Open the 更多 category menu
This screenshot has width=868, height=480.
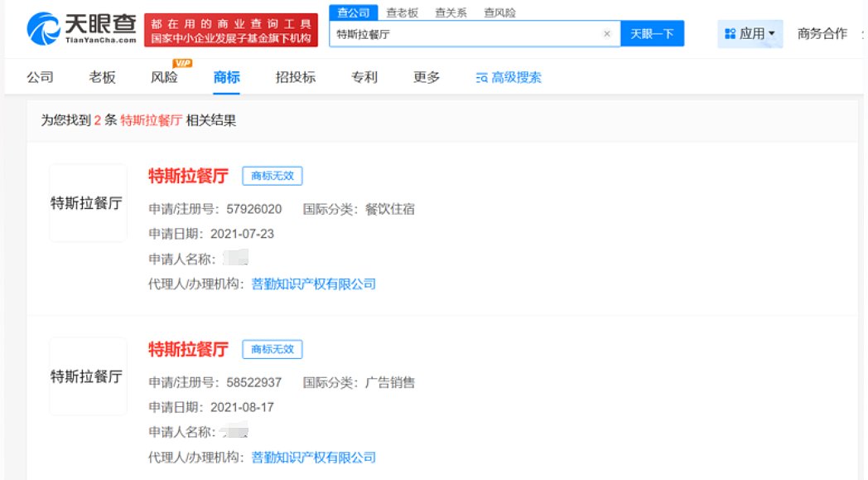coord(427,77)
